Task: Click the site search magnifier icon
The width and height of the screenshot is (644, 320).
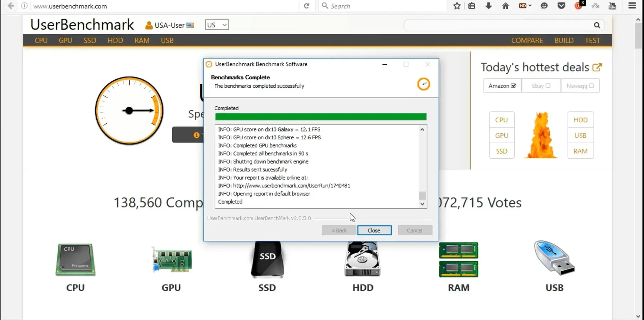Action: pyautogui.click(x=597, y=25)
